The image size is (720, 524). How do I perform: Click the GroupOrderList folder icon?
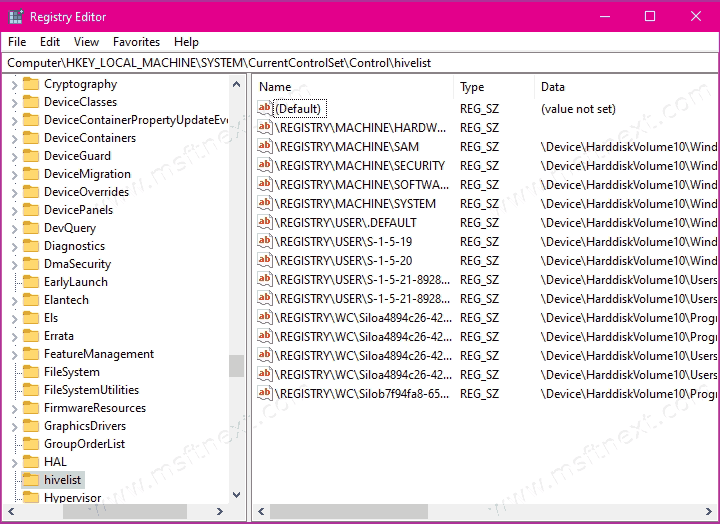point(31,444)
